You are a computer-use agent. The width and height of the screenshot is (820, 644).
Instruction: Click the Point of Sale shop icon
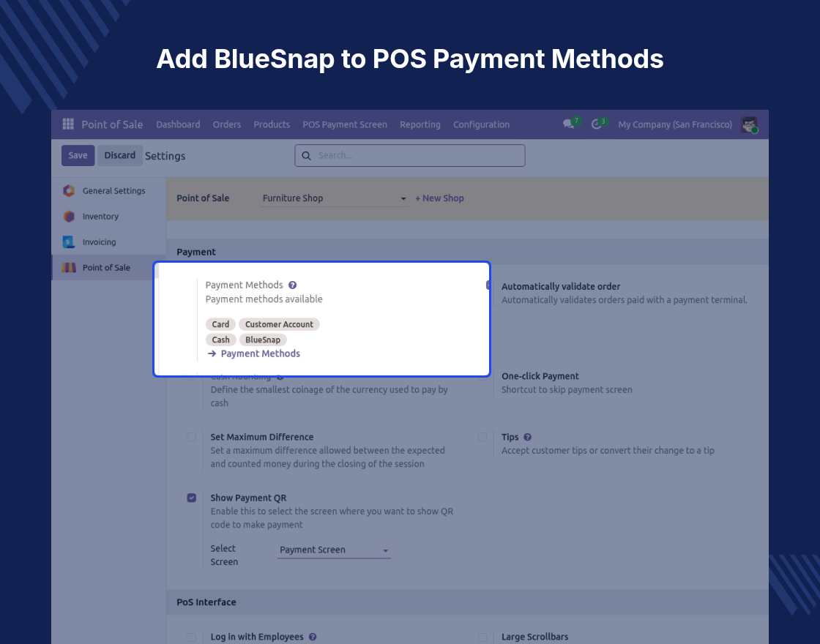(x=69, y=268)
